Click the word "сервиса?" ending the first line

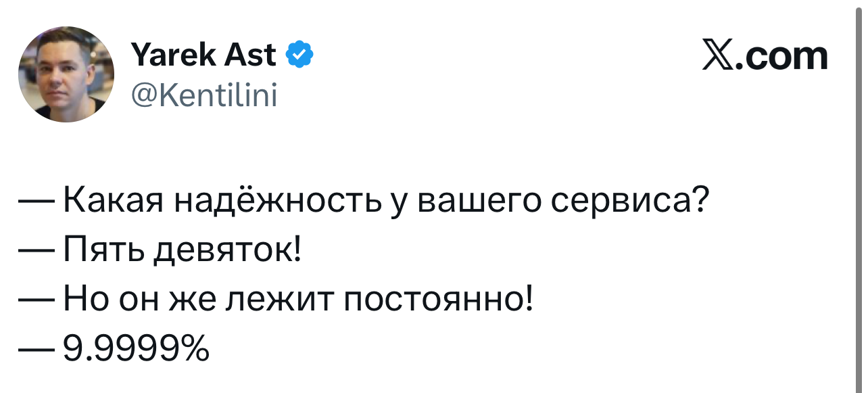(627, 202)
